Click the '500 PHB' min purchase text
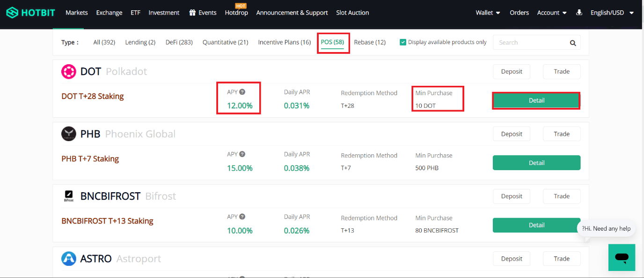The height and width of the screenshot is (278, 644). tap(427, 168)
